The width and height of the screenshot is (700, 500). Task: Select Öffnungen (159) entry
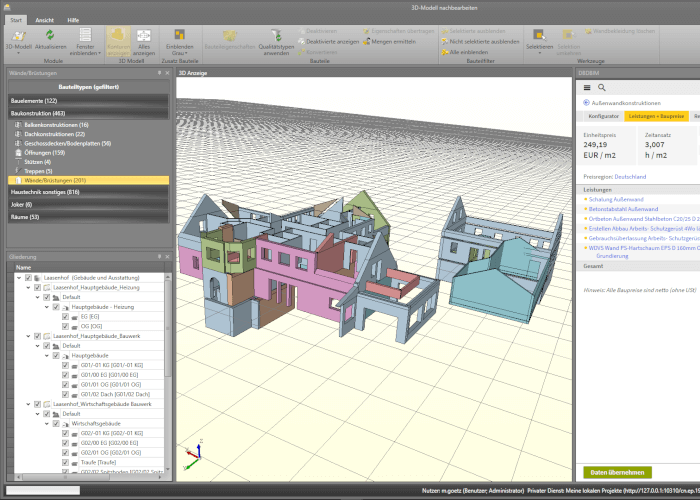[88, 153]
